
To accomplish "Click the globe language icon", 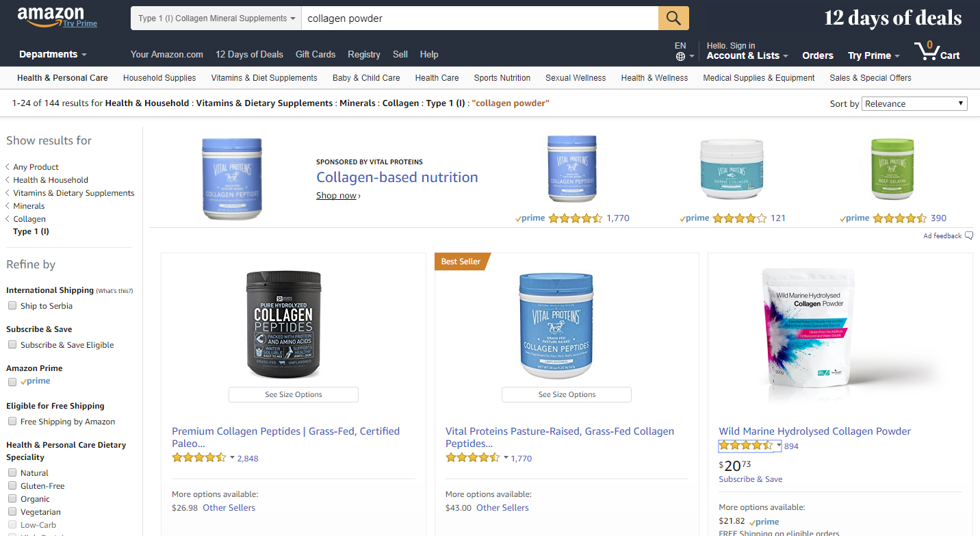I will point(680,56).
